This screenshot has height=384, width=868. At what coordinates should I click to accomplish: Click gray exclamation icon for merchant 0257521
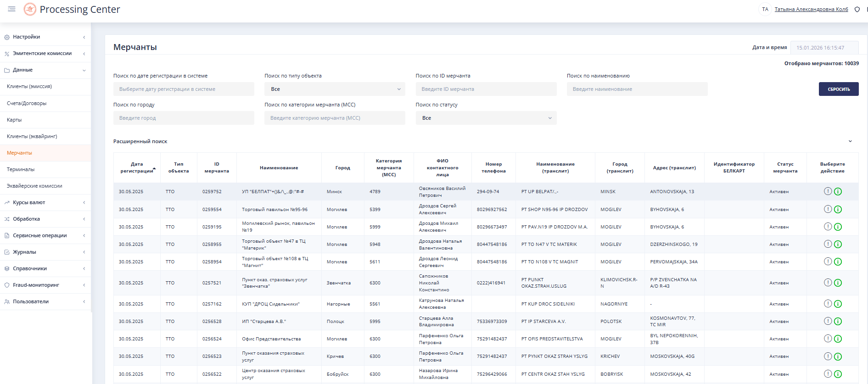point(828,283)
